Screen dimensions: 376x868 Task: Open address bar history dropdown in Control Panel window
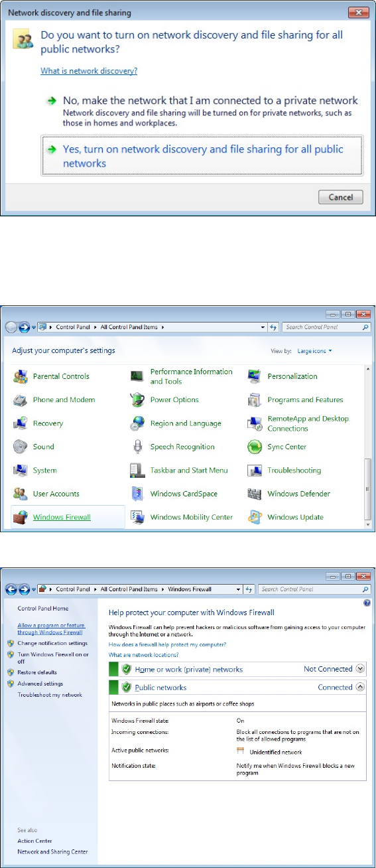click(x=262, y=327)
